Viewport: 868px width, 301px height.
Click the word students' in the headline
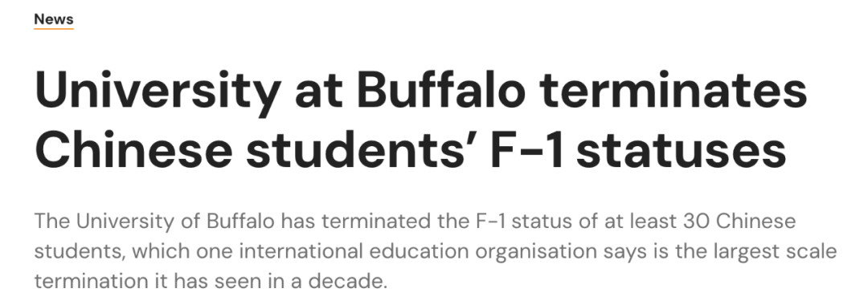(362, 149)
